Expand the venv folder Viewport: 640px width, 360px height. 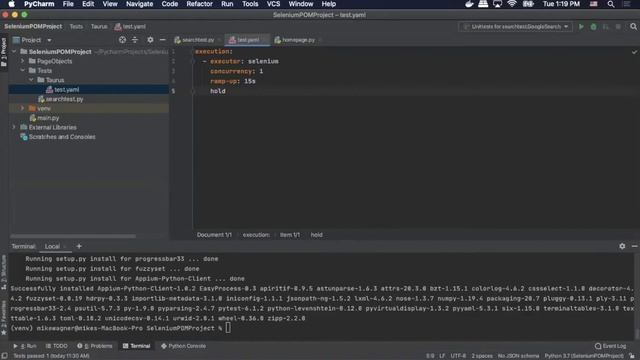23,108
